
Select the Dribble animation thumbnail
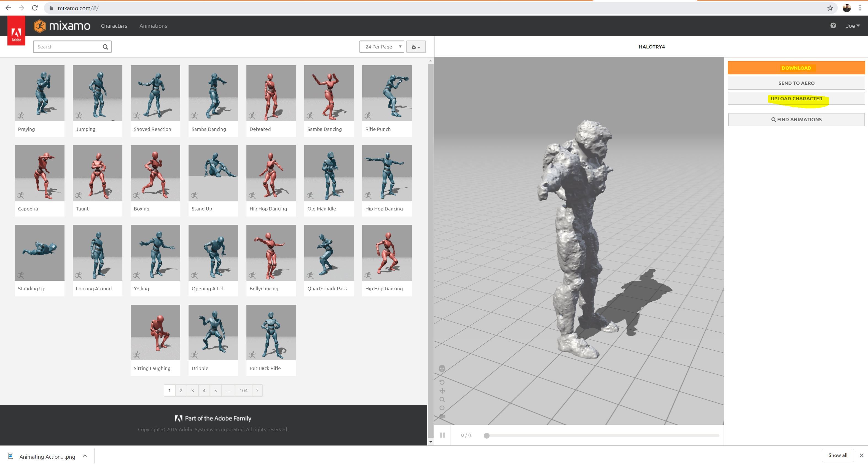tap(213, 333)
